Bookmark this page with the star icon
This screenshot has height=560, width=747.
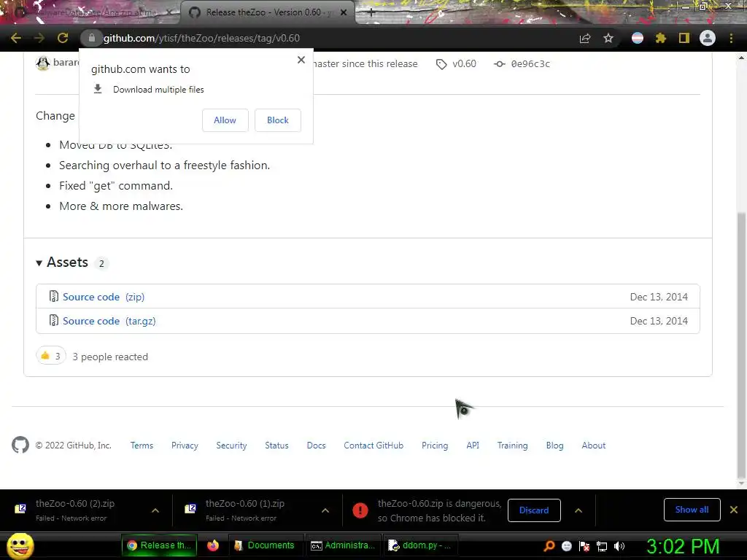click(x=608, y=38)
